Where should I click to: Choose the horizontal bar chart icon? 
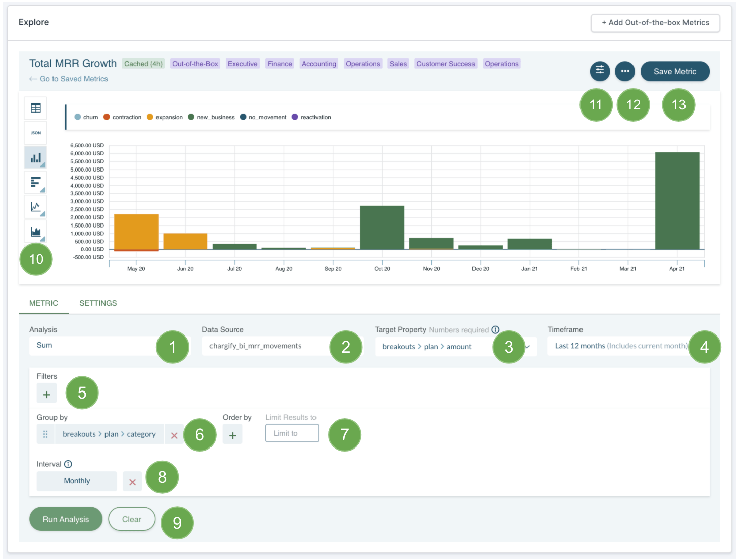(x=35, y=182)
